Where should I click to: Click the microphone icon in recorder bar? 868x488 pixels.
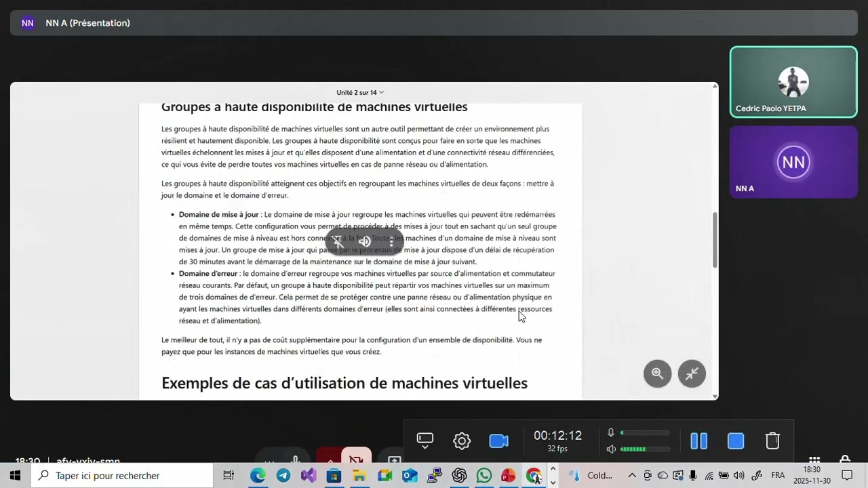[611, 433]
